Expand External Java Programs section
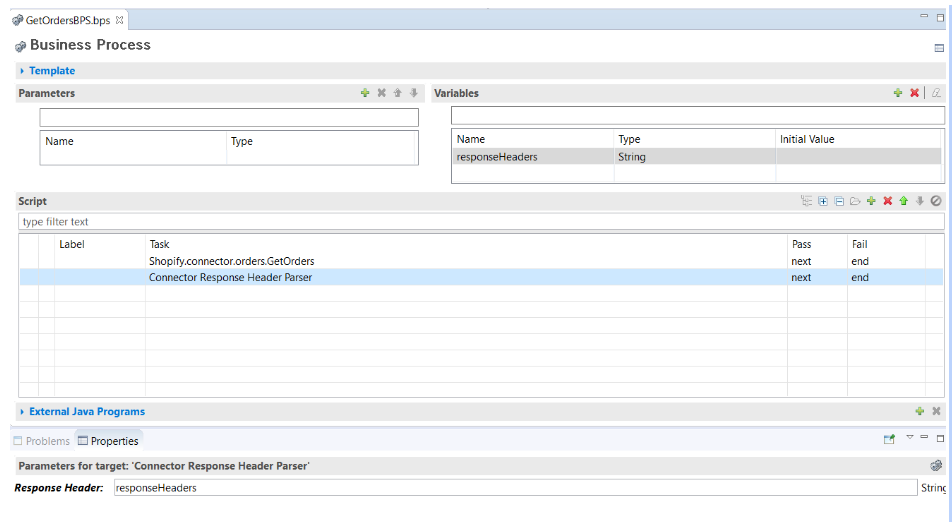This screenshot has height=522, width=952. pyautogui.click(x=22, y=412)
